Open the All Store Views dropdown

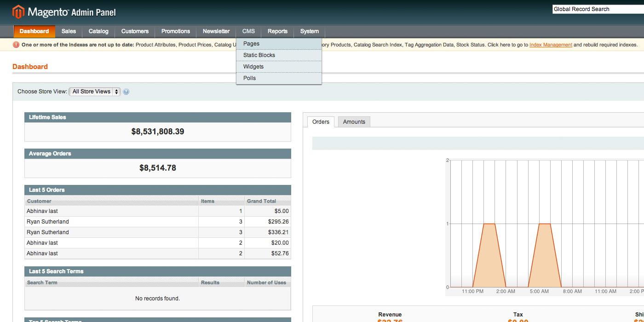pyautogui.click(x=95, y=92)
